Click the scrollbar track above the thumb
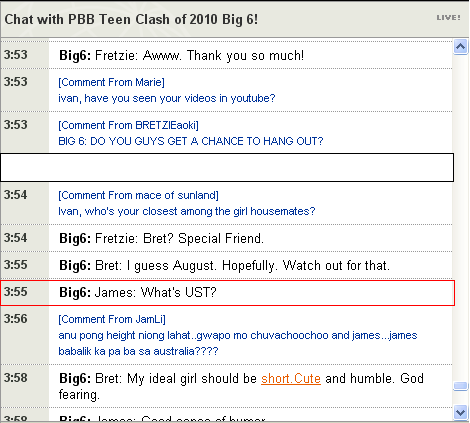This screenshot has width=470, height=423. 461,217
